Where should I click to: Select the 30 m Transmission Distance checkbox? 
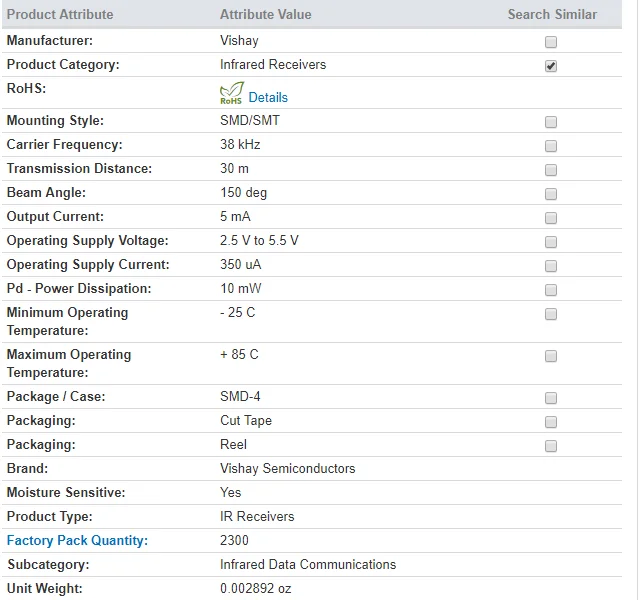coord(551,170)
